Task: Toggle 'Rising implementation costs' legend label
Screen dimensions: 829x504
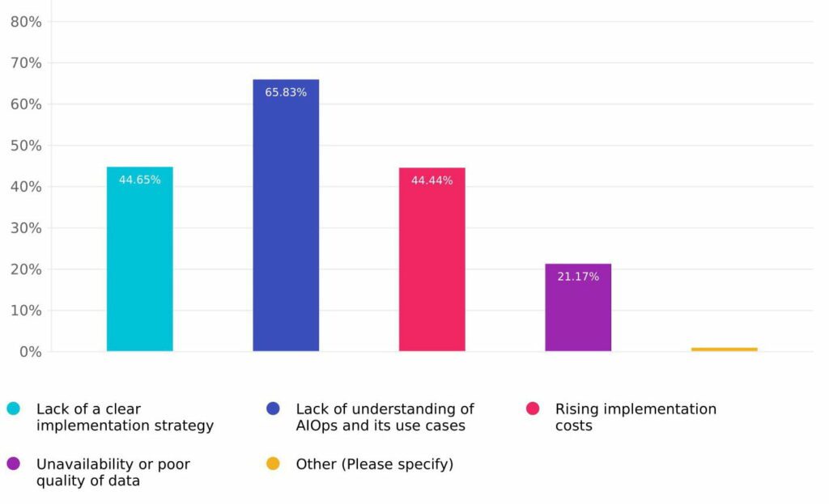Action: tap(636, 417)
